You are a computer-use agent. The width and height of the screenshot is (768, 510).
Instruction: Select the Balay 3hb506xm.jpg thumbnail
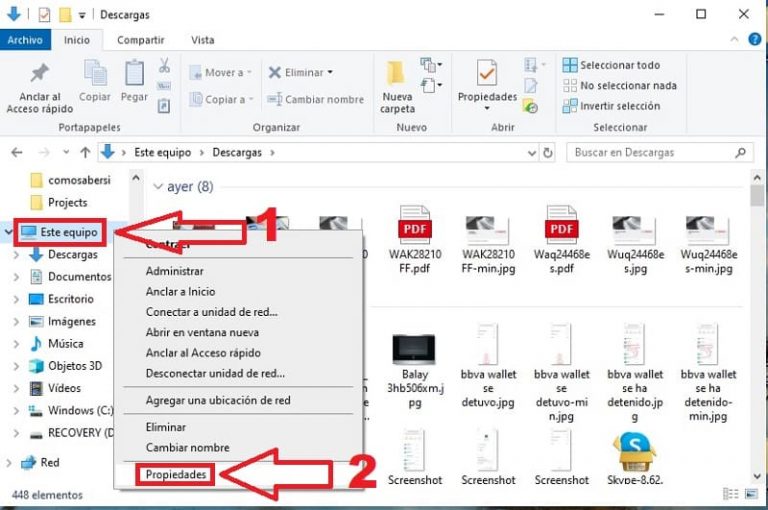coord(414,349)
